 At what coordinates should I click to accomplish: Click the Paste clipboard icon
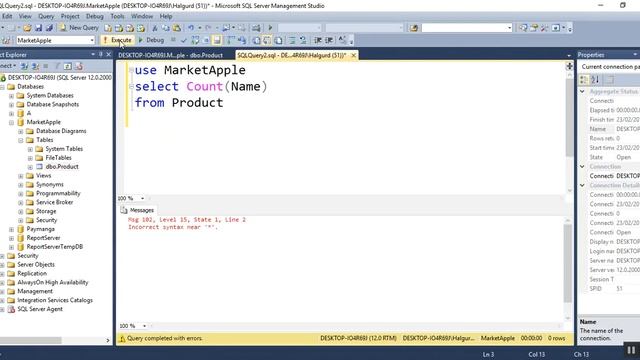click(177, 28)
